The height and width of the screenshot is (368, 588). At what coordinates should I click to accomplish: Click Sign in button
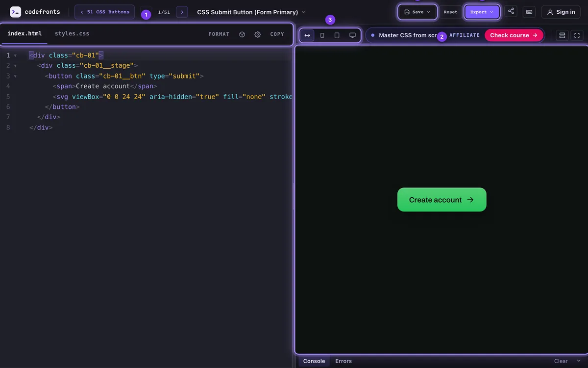pos(561,12)
